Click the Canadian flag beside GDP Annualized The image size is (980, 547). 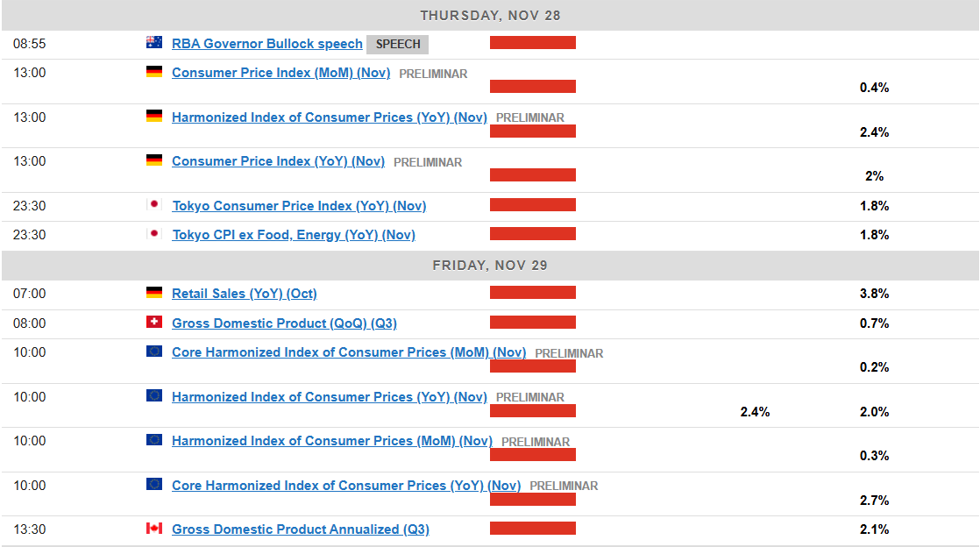click(154, 529)
